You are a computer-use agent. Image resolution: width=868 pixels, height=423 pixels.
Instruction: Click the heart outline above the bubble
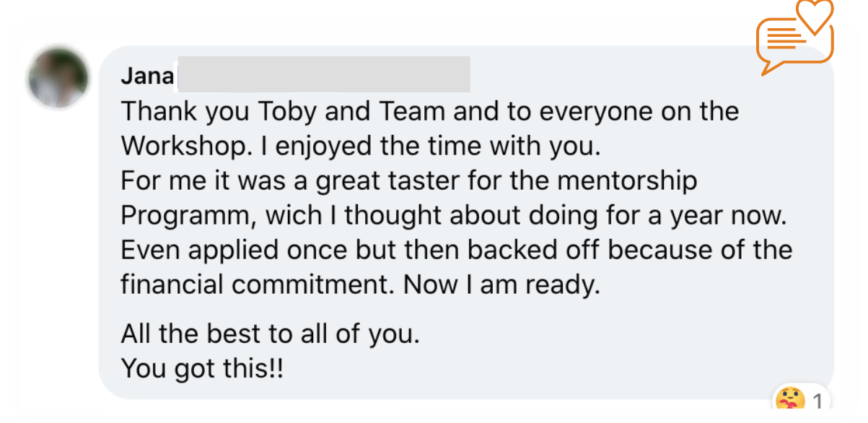[815, 14]
